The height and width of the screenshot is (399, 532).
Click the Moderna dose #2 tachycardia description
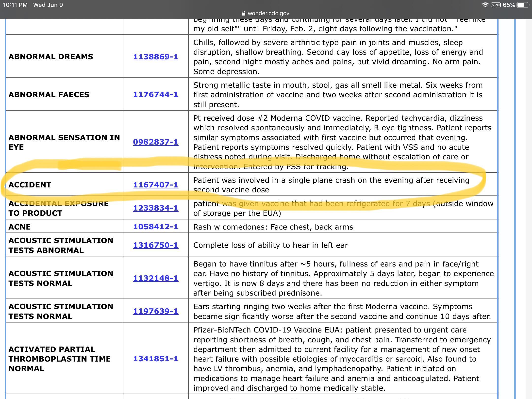point(342,142)
